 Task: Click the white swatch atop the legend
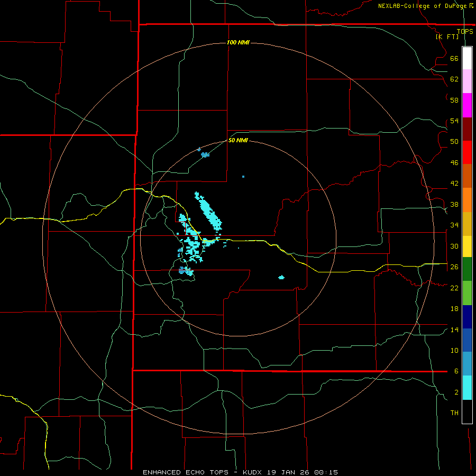467,58
